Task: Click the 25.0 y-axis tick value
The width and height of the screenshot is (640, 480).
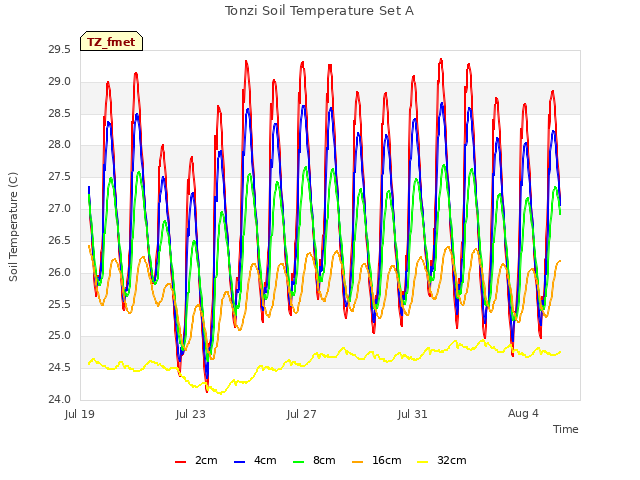Action: click(60, 336)
